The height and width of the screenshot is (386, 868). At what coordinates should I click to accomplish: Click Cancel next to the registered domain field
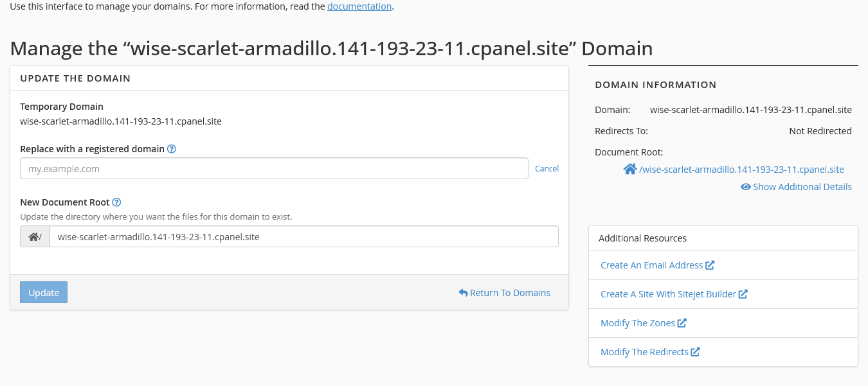[x=547, y=168]
